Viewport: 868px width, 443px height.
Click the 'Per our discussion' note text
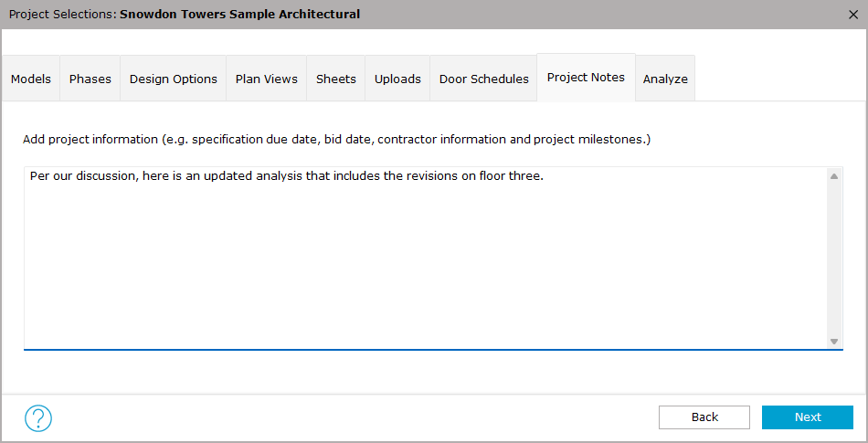tap(287, 176)
